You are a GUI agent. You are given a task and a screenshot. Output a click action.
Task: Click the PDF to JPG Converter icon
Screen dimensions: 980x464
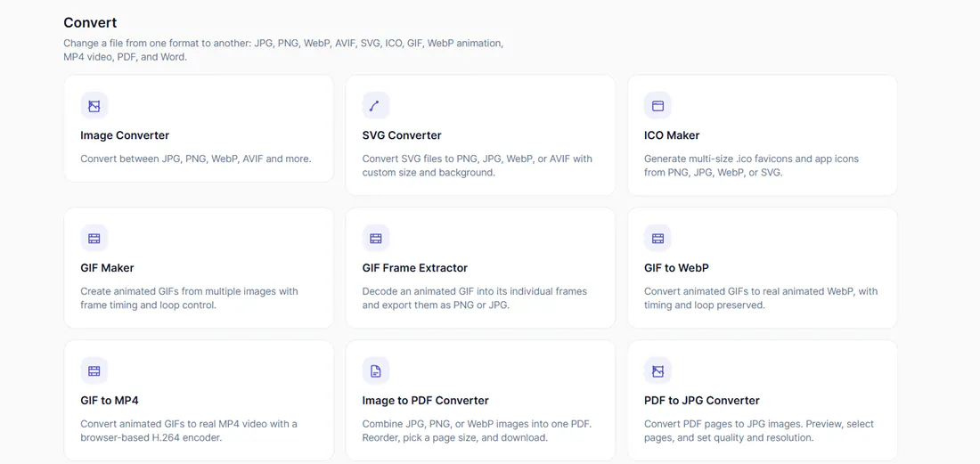coord(657,371)
